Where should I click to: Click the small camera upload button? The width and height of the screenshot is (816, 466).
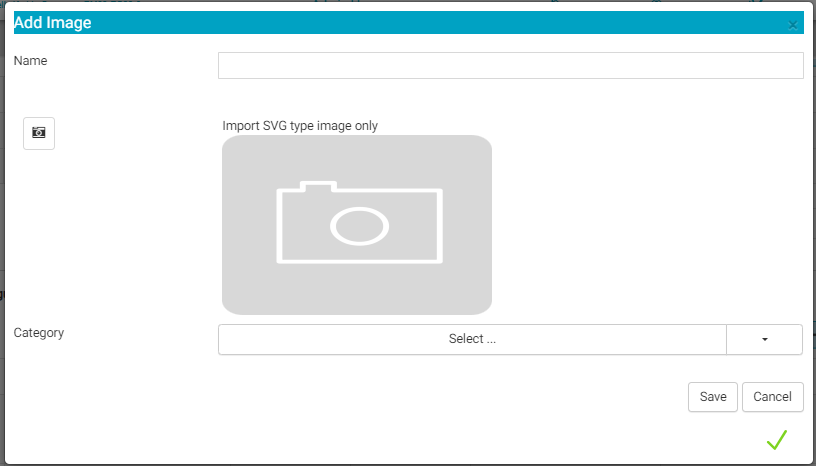click(x=39, y=133)
